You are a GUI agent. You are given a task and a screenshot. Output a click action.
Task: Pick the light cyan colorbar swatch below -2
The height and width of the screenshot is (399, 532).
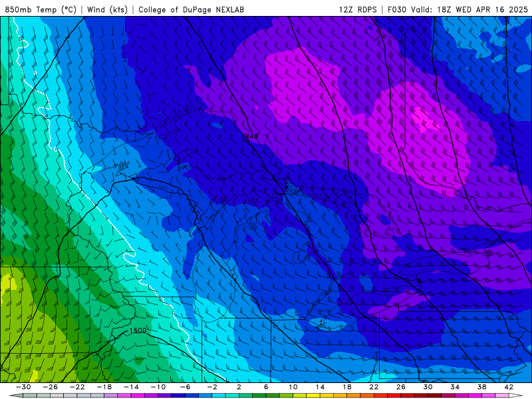tap(219, 396)
